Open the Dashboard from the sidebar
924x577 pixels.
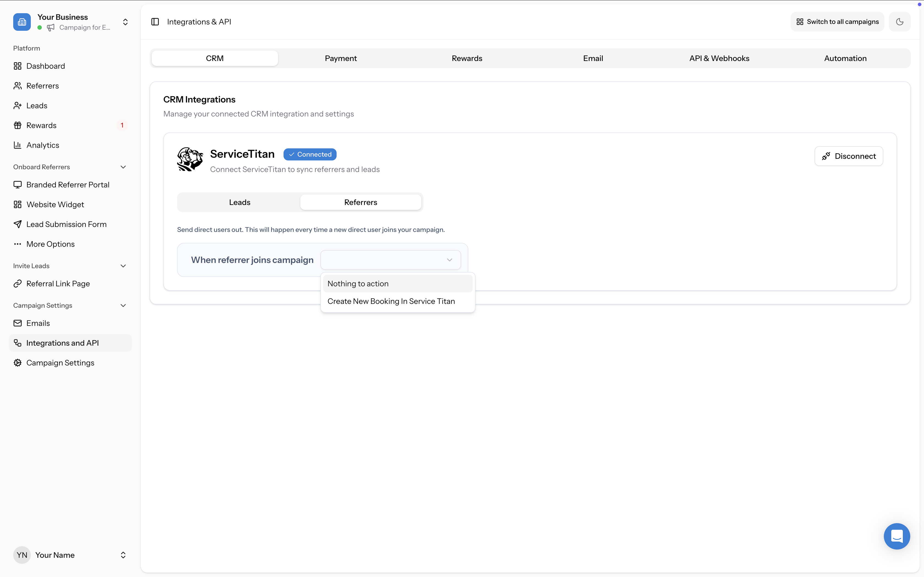pos(46,66)
